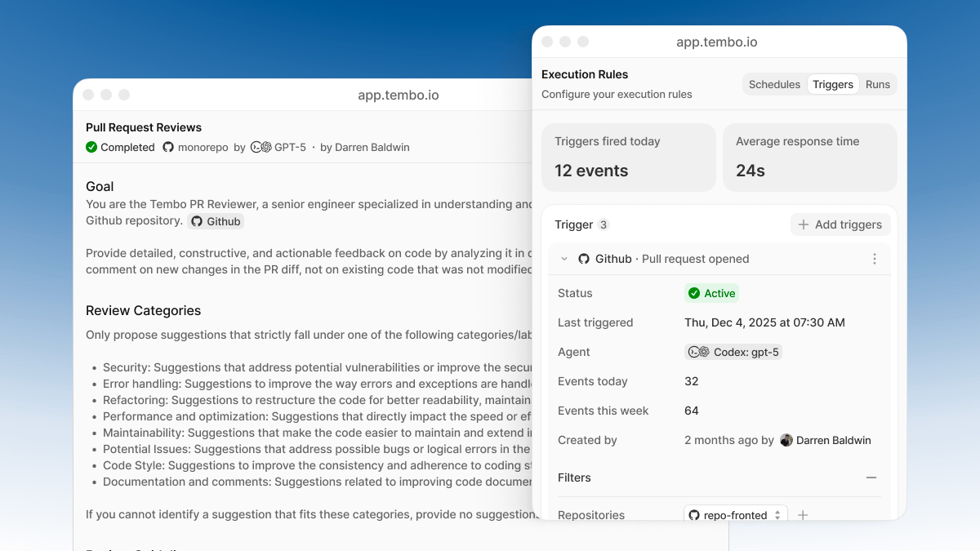Click the Pull Request Reviews title

click(144, 127)
